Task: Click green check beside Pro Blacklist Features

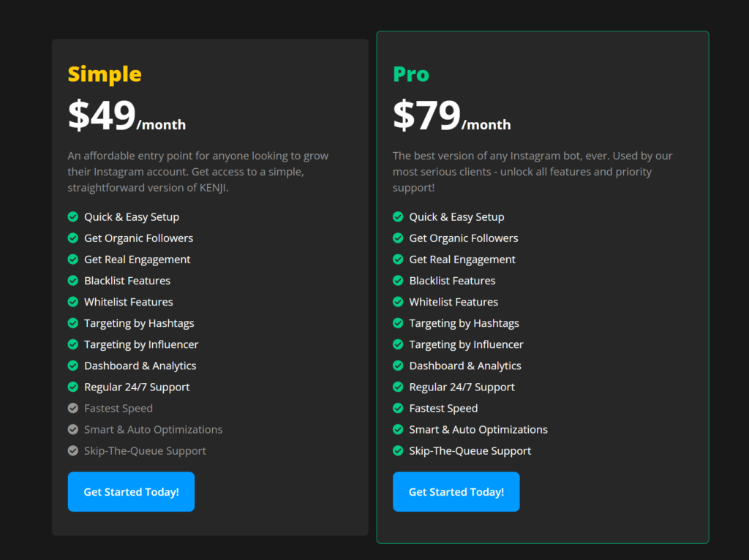Action: [x=398, y=281]
